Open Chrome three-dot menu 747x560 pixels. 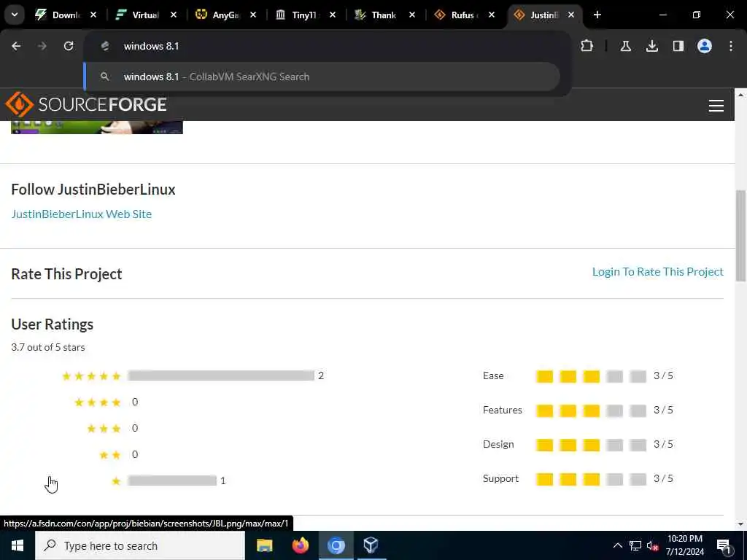(731, 46)
